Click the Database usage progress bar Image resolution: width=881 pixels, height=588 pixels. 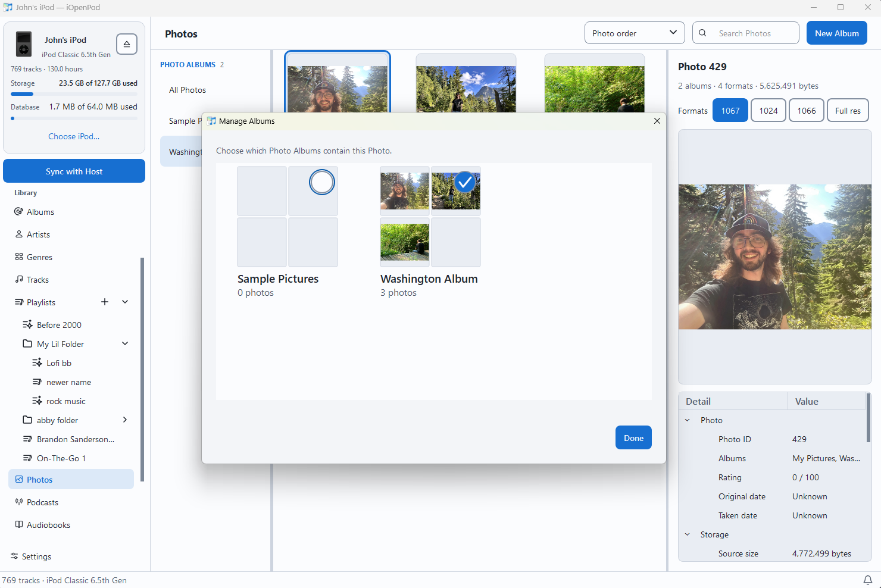(74, 118)
